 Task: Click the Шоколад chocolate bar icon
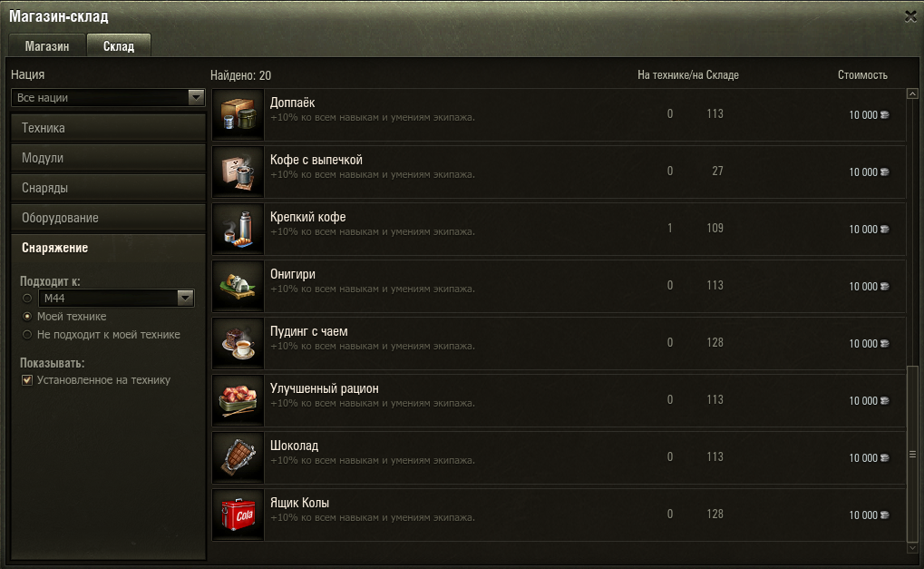(x=238, y=457)
